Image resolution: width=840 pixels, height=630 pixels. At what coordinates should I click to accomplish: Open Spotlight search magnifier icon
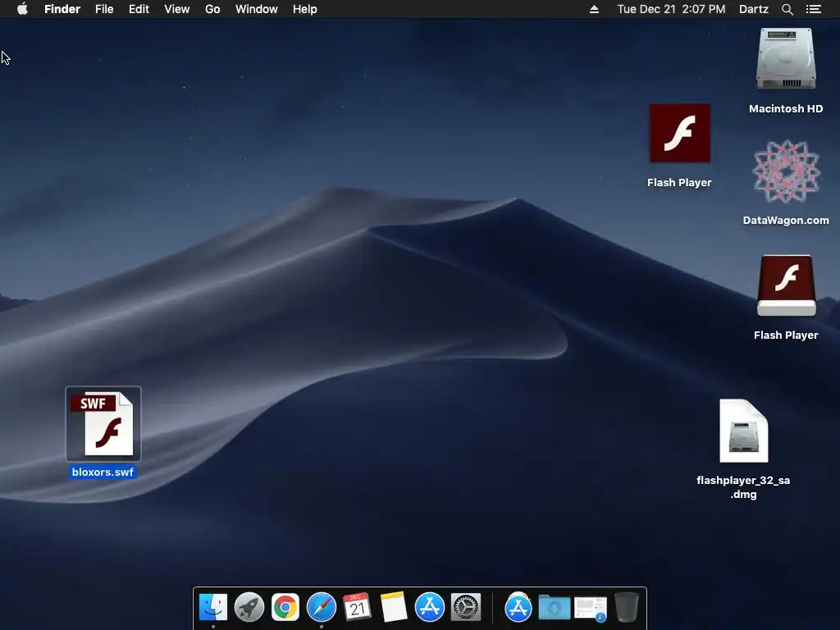(787, 9)
